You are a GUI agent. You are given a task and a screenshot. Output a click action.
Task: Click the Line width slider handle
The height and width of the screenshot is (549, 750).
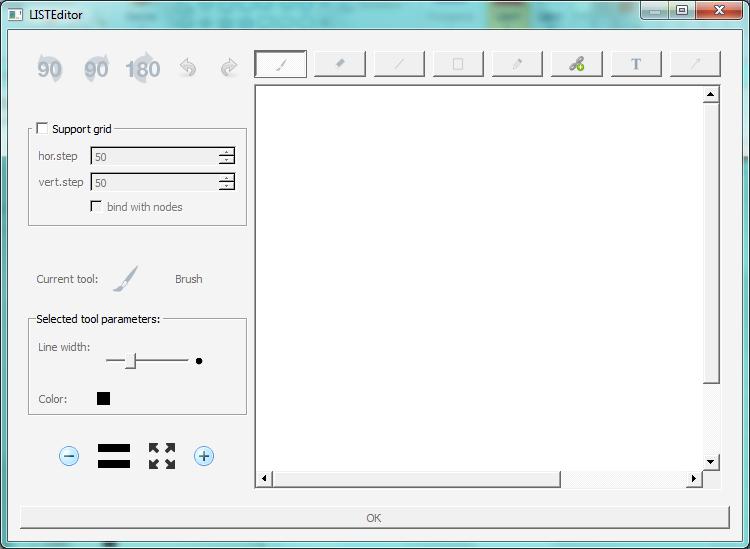tap(130, 360)
